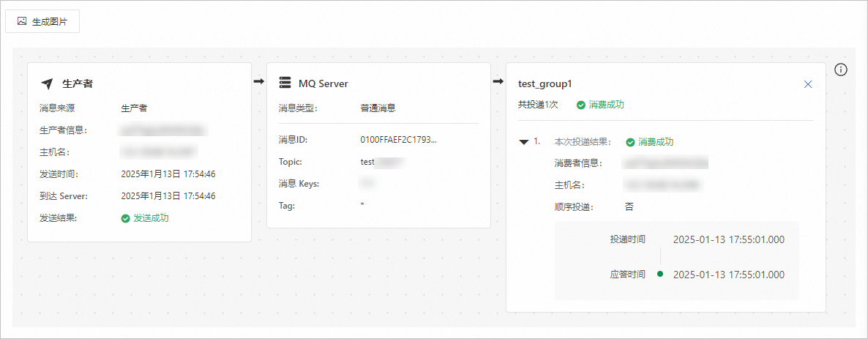The image size is (868, 339).
Task: Select the MQ Server card title
Action: pyautogui.click(x=323, y=84)
